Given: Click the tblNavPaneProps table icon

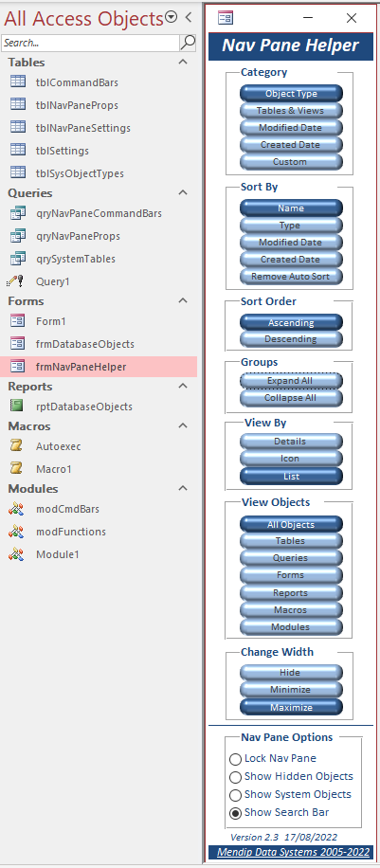Looking at the screenshot, I should click(18, 104).
